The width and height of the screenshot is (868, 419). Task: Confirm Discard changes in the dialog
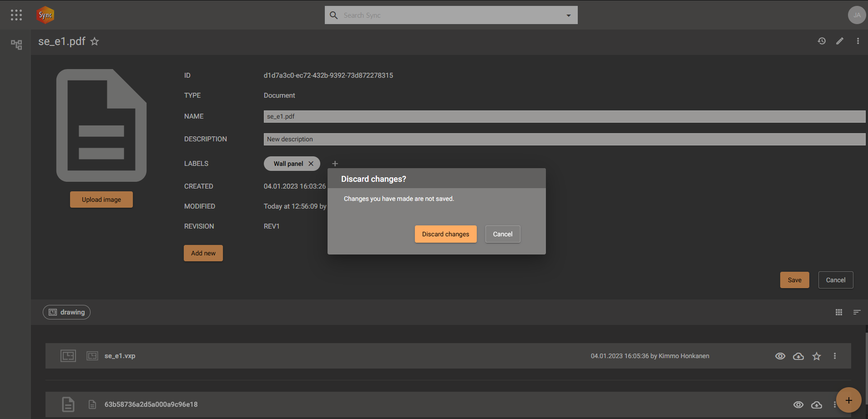pyautogui.click(x=445, y=234)
